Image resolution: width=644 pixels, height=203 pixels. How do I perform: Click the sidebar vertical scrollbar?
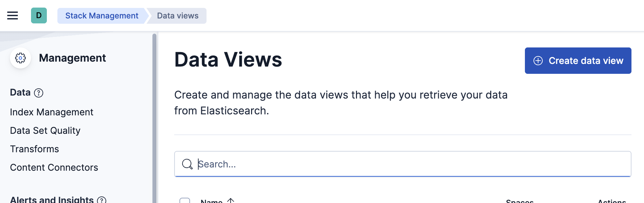point(154,115)
